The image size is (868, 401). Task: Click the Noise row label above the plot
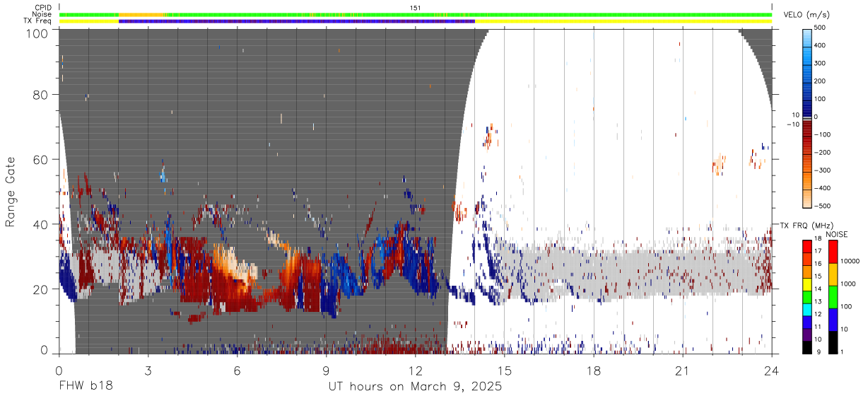[x=42, y=14]
